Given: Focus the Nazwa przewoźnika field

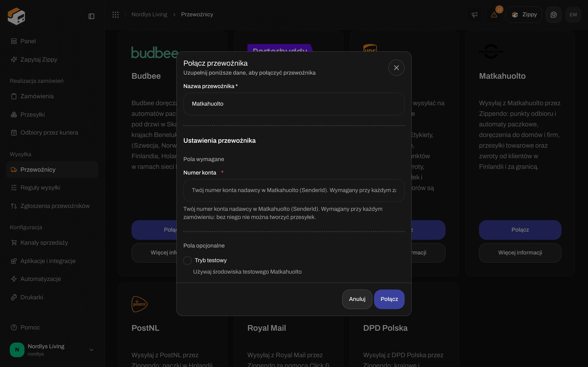Looking at the screenshot, I should click(x=294, y=104).
